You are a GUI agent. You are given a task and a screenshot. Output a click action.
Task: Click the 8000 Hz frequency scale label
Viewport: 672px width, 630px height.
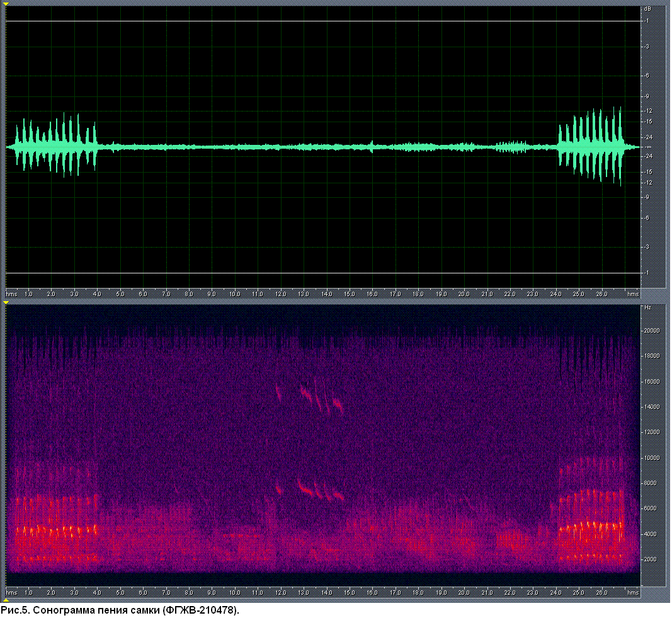click(x=651, y=483)
